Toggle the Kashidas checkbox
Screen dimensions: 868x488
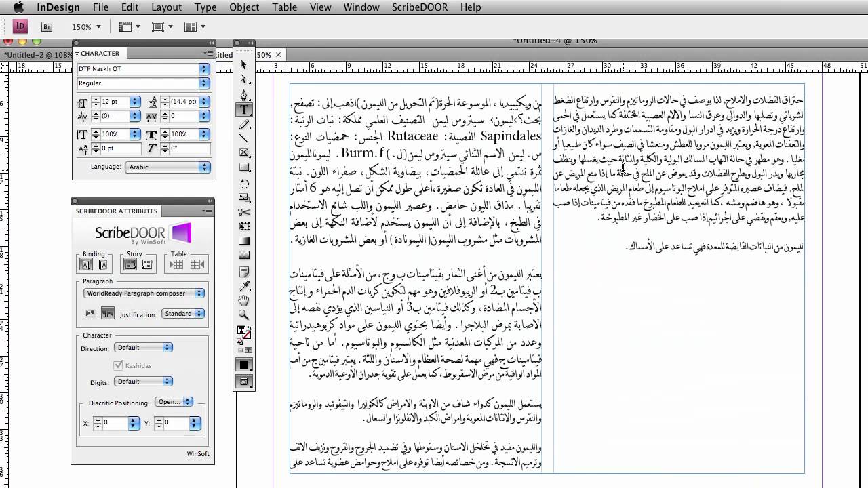[x=119, y=365]
